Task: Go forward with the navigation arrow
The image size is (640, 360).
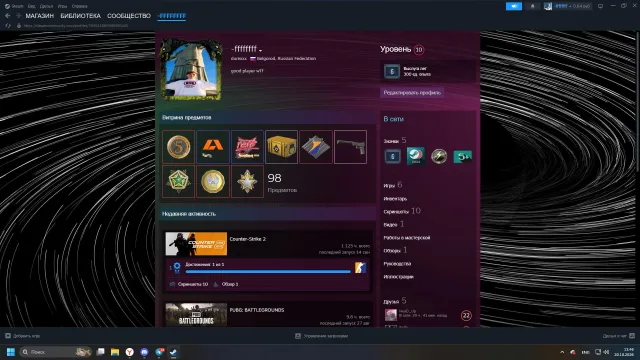Action: pyautogui.click(x=18, y=16)
